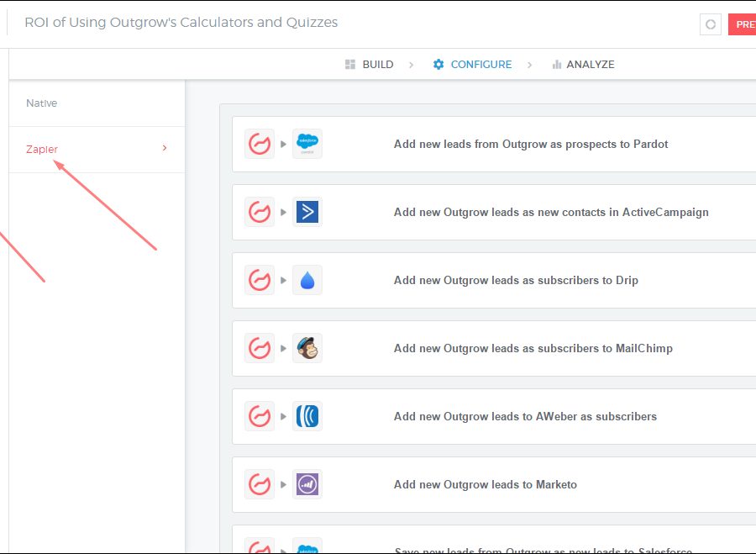
Task: Click the red Preview button
Action: (743, 24)
